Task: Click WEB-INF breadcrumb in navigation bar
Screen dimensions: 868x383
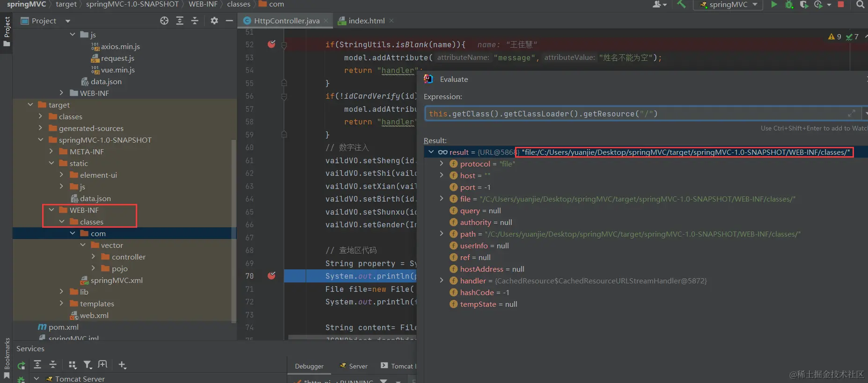Action: (203, 4)
